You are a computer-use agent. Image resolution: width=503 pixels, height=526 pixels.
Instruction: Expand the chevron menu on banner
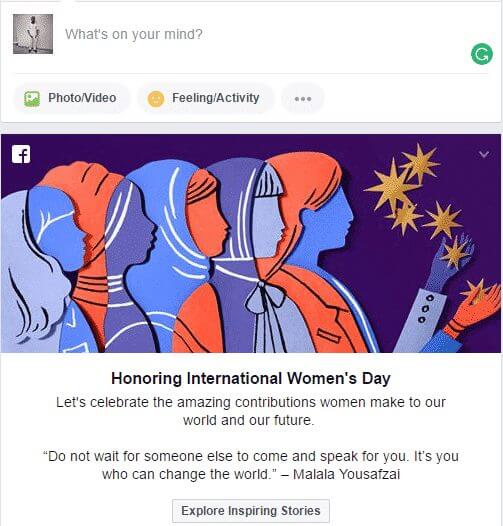tap(484, 154)
